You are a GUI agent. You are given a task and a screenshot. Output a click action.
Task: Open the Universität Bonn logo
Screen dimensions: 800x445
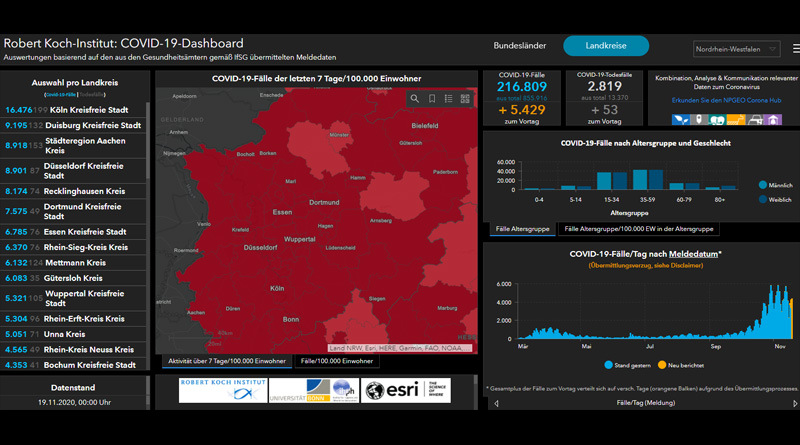[314, 390]
